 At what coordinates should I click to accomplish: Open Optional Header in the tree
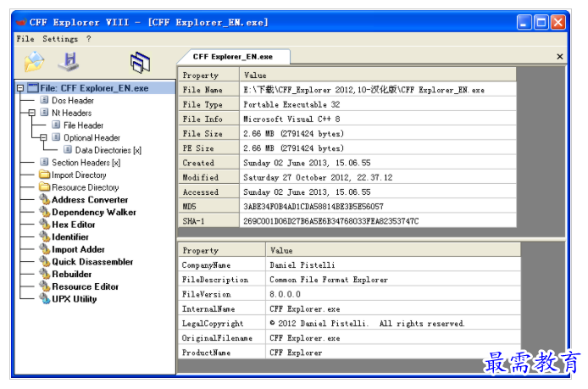click(x=92, y=137)
